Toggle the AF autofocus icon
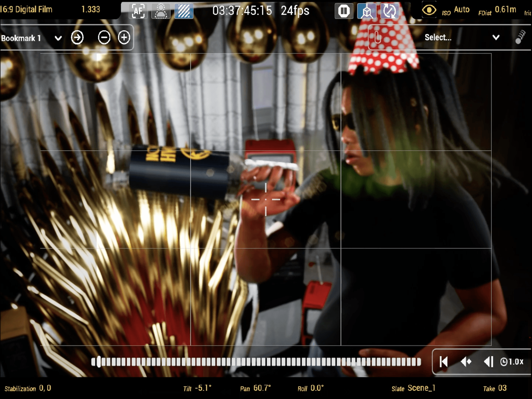This screenshot has width=532, height=399. coord(138,11)
